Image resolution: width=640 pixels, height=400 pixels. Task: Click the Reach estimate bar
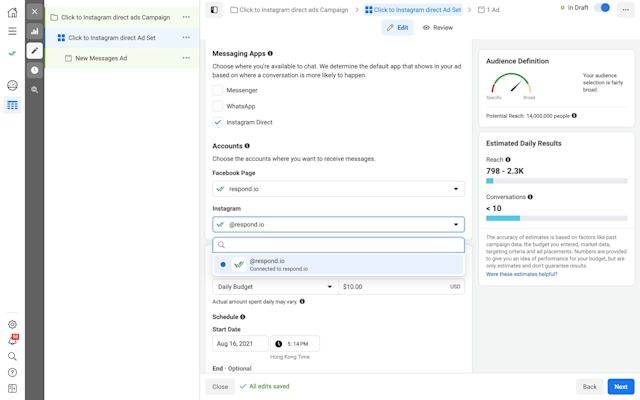tap(556, 181)
